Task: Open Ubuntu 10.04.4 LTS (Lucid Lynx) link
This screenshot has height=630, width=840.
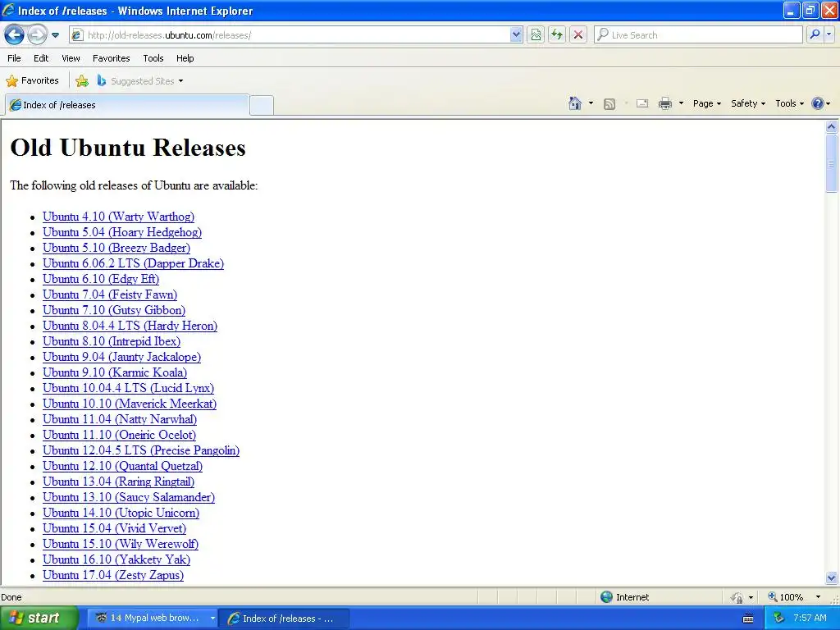Action: pos(129,388)
